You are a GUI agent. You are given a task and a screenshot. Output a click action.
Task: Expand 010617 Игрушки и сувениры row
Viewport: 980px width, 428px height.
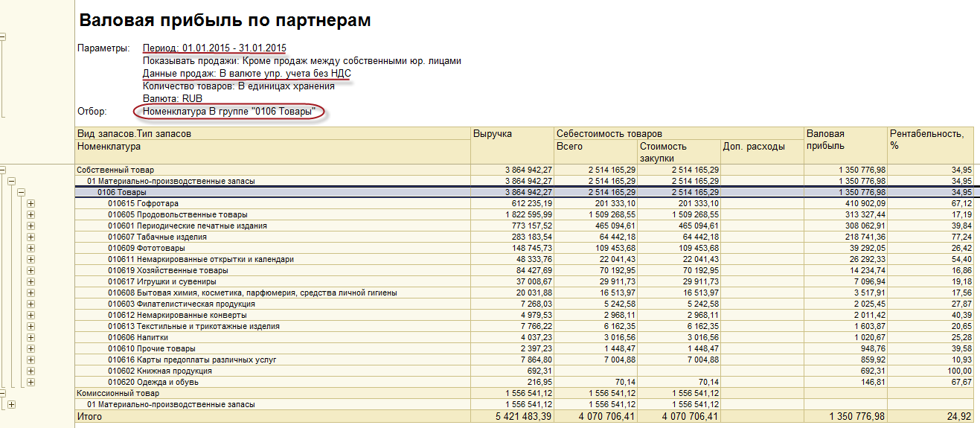click(x=31, y=281)
